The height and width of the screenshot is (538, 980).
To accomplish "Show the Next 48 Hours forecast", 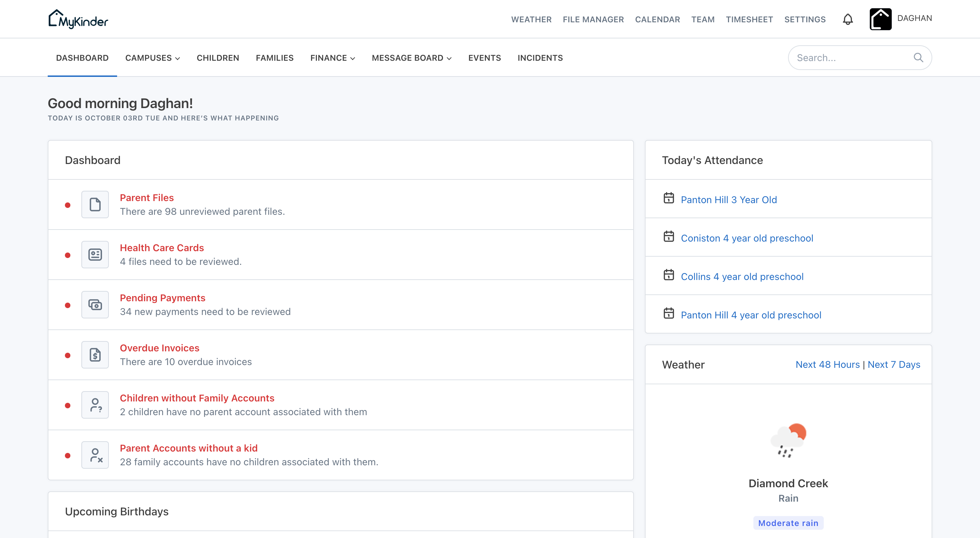I will 828,364.
